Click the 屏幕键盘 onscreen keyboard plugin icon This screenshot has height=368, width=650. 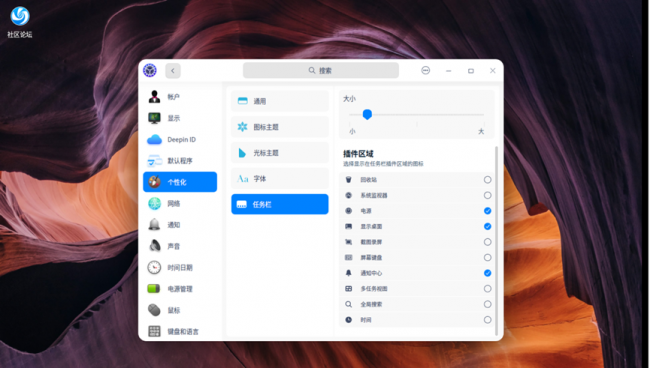tap(349, 257)
